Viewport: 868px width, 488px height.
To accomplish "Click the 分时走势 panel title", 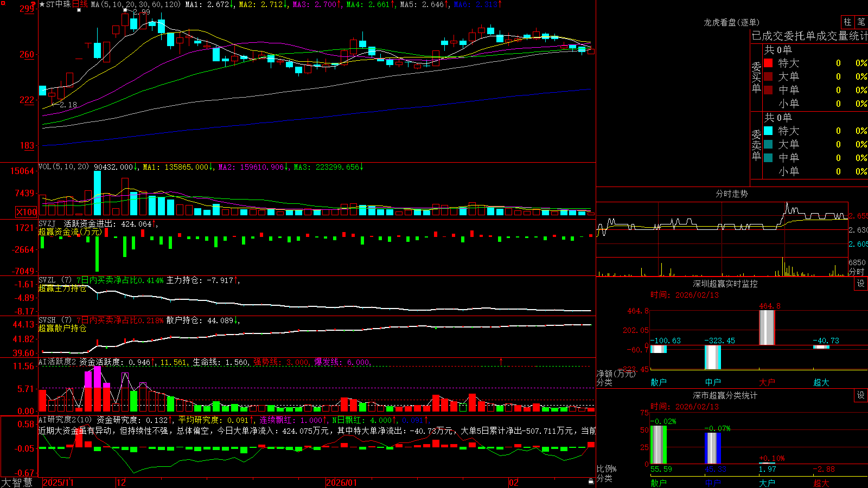I will pos(731,194).
